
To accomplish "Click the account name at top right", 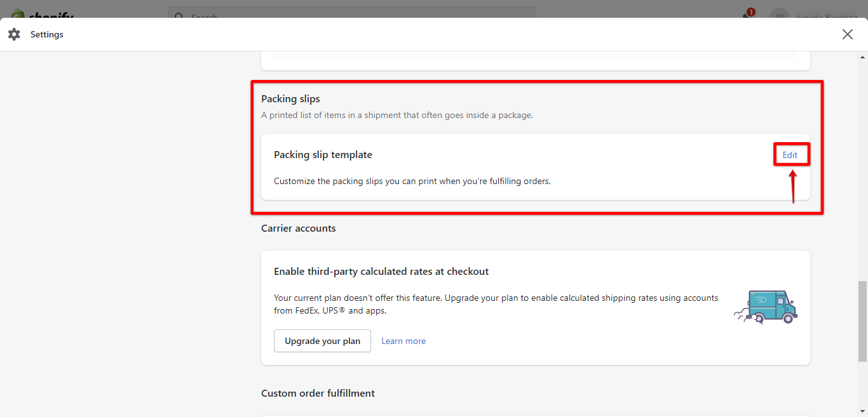I will 826,14.
